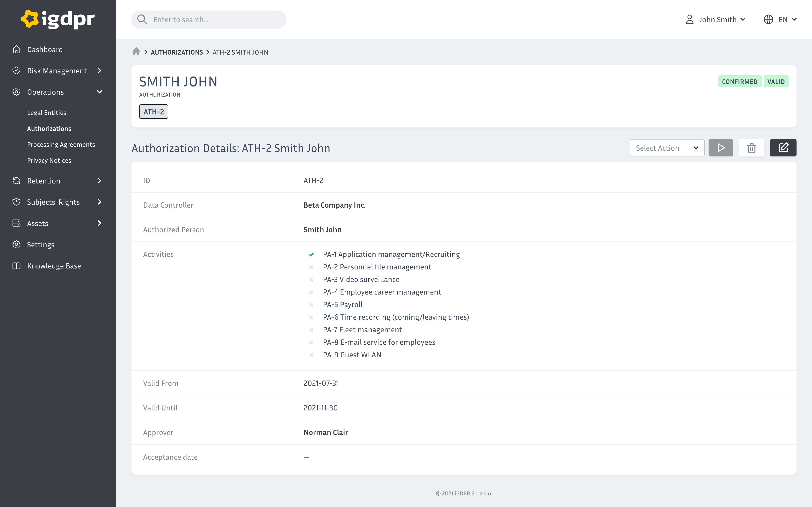Open Retention via its refresh icon
The height and width of the screenshot is (507, 812).
click(x=16, y=180)
